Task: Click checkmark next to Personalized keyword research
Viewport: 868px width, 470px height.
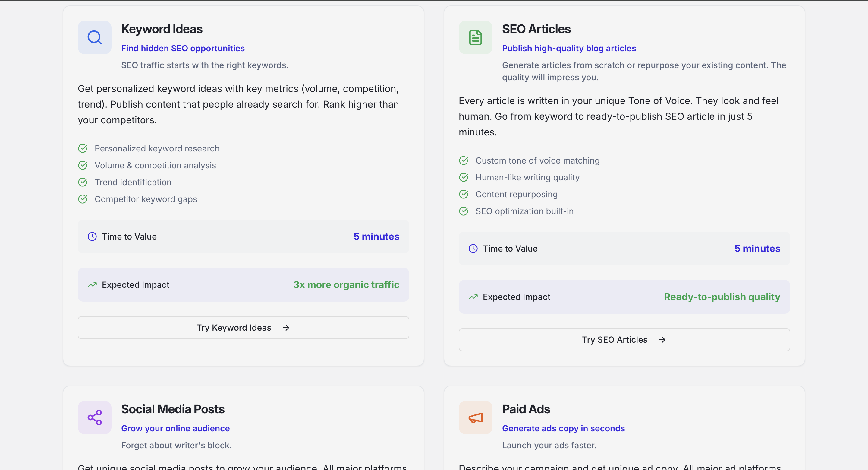Action: 83,148
